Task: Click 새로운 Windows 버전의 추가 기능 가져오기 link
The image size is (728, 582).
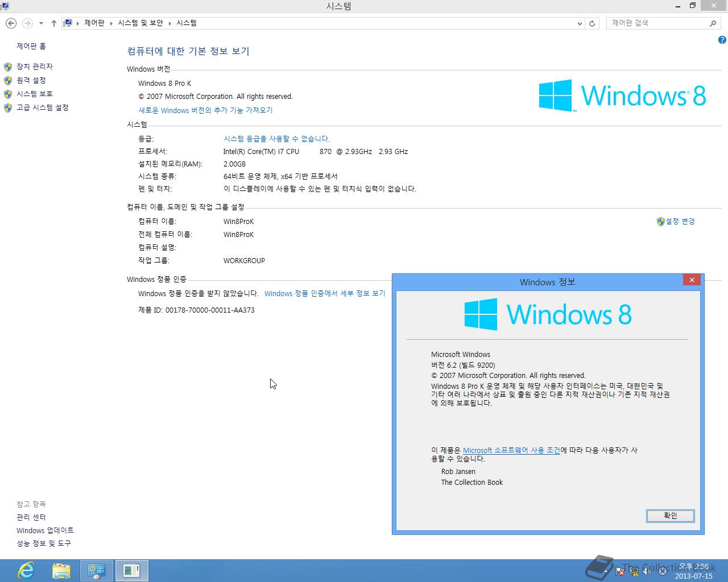Action: coord(205,110)
